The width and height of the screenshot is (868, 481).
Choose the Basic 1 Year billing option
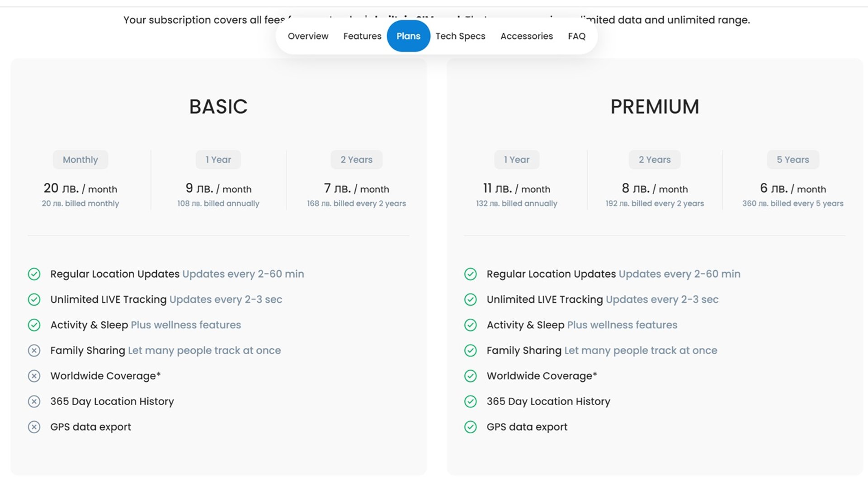(x=218, y=159)
